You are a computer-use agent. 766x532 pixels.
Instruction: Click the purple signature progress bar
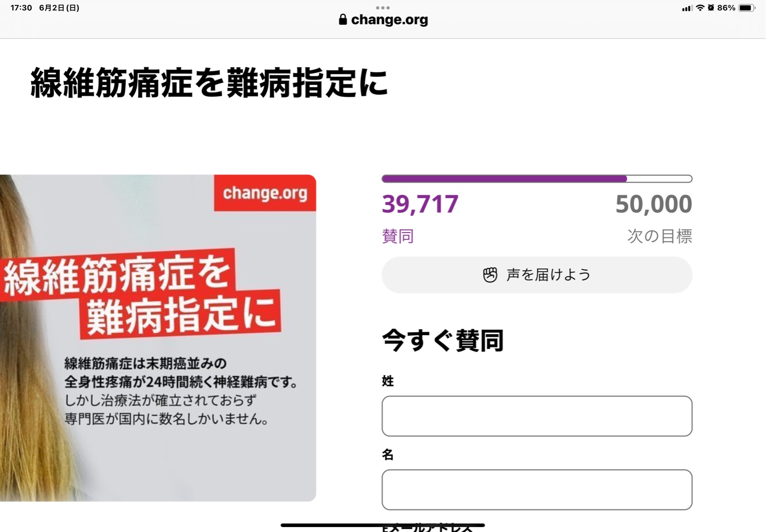(x=536, y=179)
